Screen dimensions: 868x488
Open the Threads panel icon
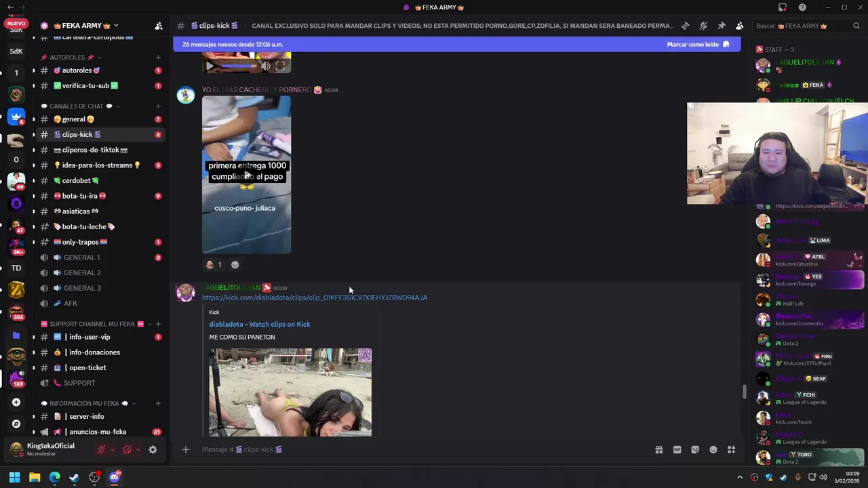(x=685, y=26)
